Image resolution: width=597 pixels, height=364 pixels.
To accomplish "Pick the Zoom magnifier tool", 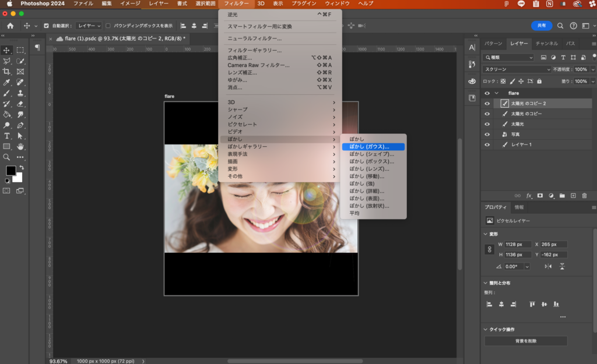I will click(x=7, y=157).
